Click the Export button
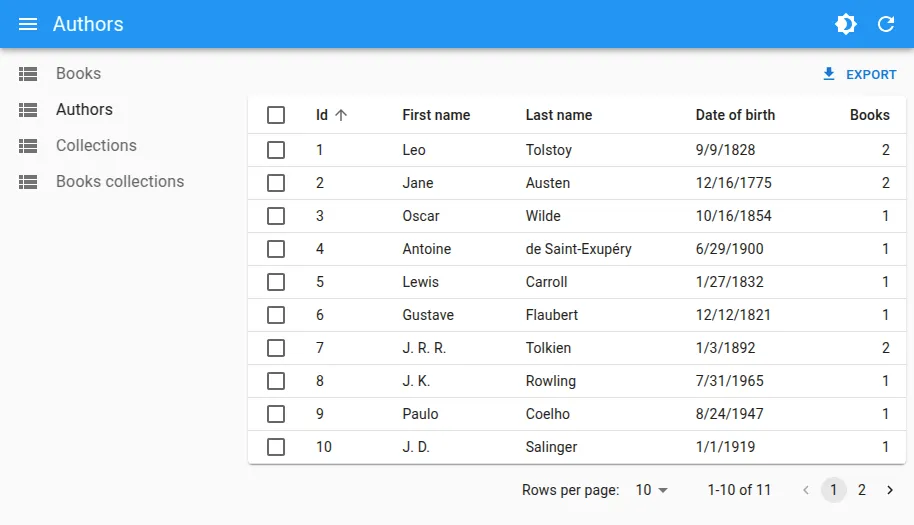 click(x=859, y=74)
